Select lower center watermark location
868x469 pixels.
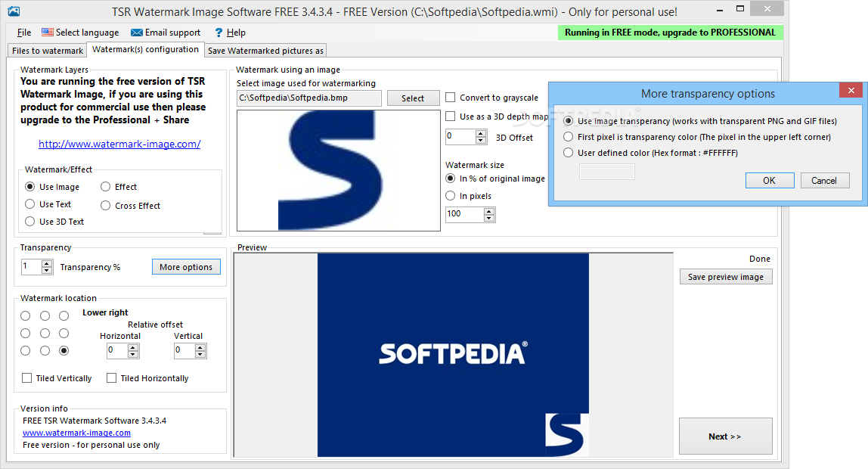(45, 350)
